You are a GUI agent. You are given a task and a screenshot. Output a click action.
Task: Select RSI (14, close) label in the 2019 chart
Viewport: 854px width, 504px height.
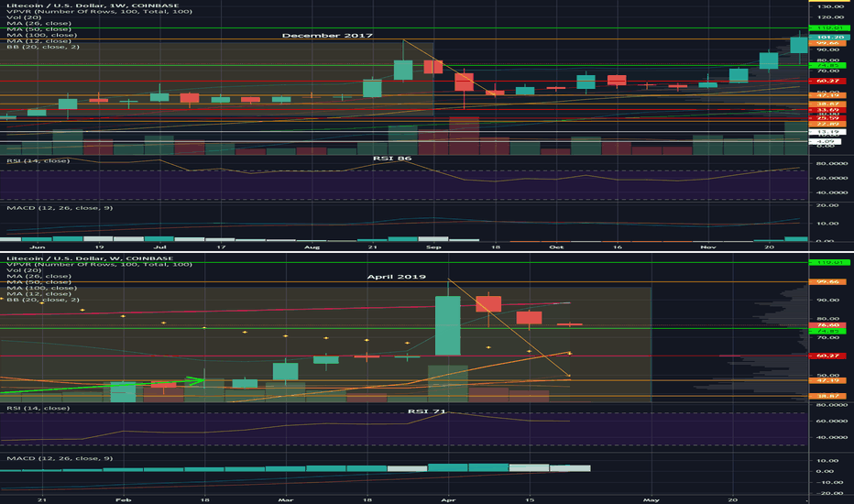click(x=38, y=408)
